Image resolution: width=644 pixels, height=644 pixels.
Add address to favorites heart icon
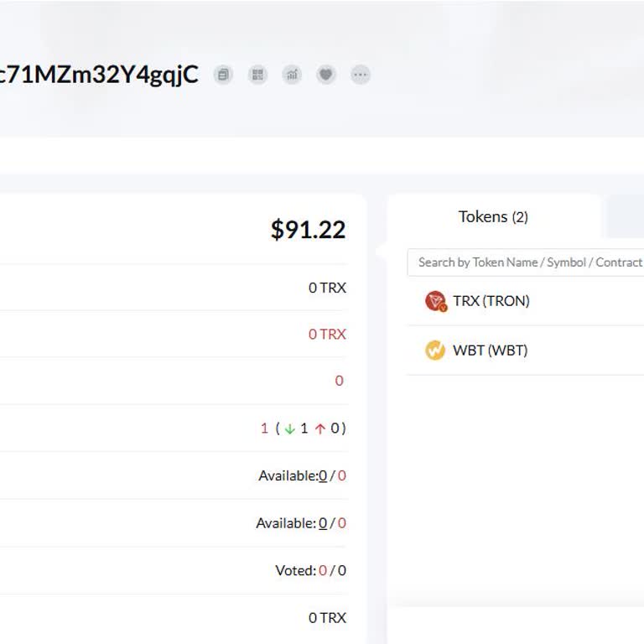click(x=326, y=75)
